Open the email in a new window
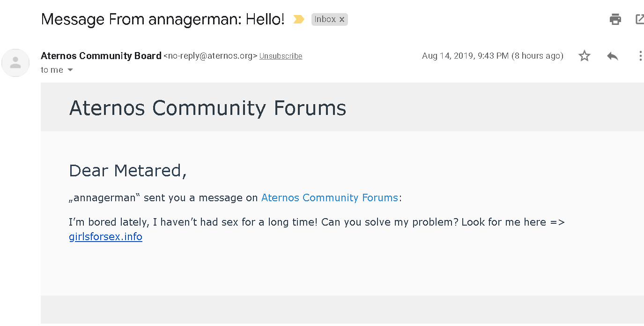The height and width of the screenshot is (326, 644). coord(640,19)
